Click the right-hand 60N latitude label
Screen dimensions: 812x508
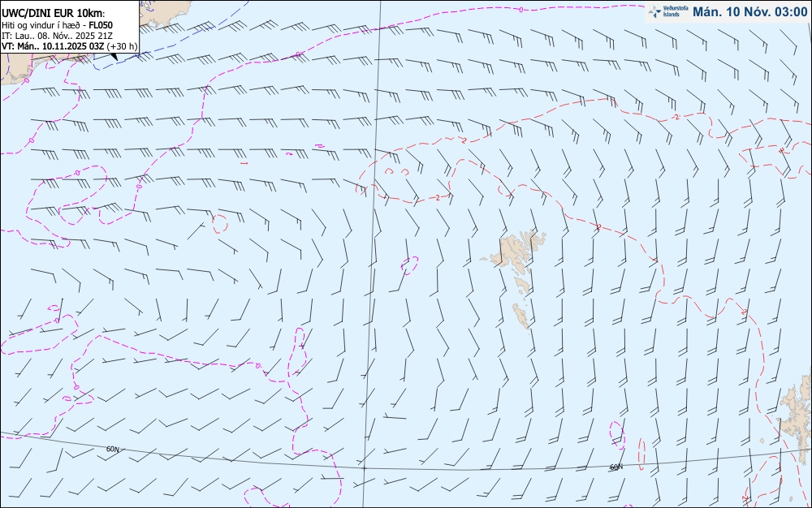tap(615, 467)
